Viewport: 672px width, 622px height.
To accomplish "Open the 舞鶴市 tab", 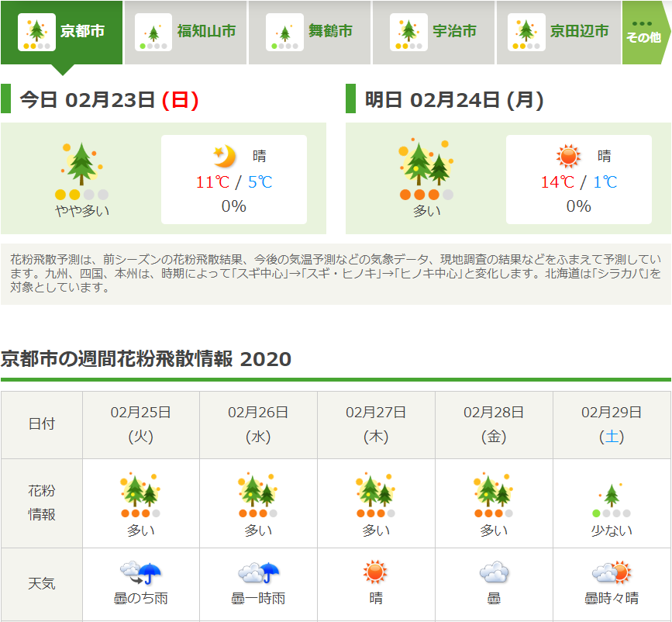I will [x=309, y=32].
